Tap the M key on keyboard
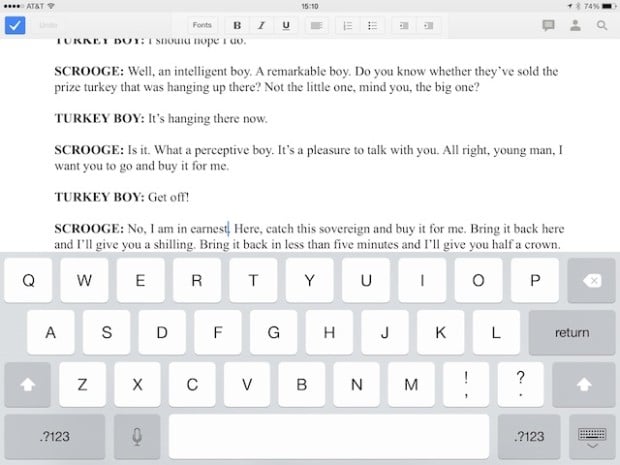620x465 pixels. pos(411,384)
